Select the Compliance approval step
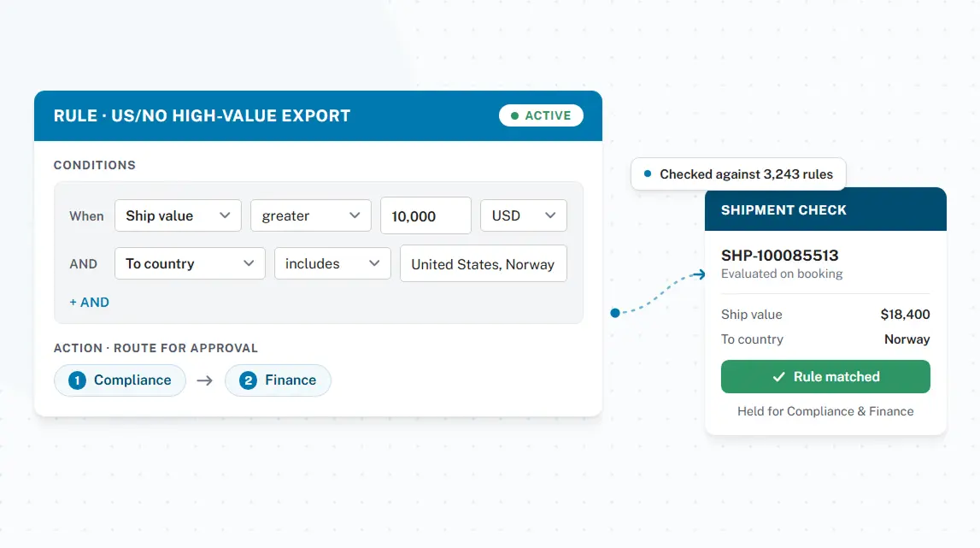This screenshot has width=980, height=548. coord(120,380)
